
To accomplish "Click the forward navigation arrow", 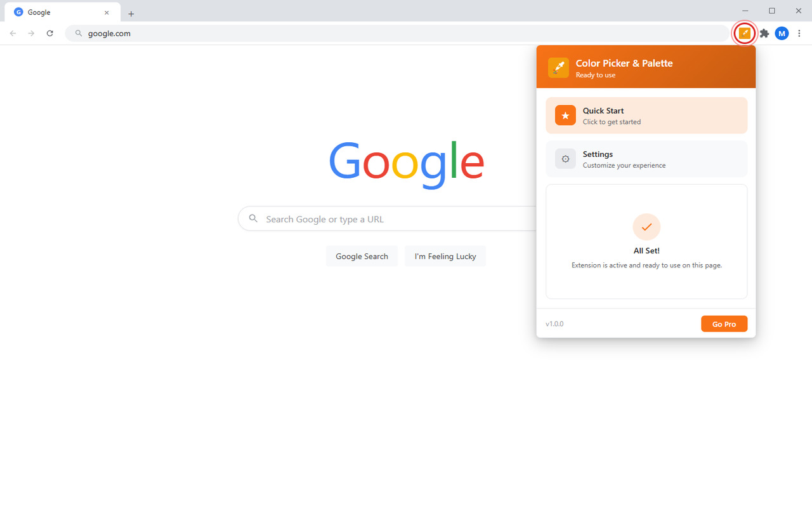I will tap(30, 33).
